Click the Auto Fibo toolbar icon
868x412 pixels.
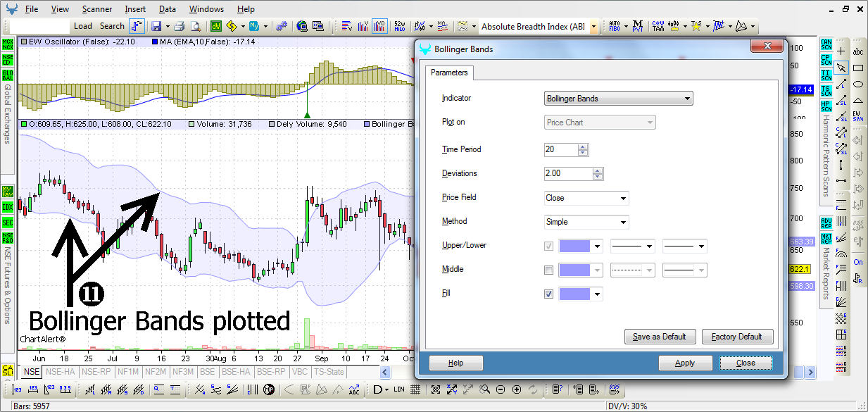pyautogui.click(x=614, y=26)
